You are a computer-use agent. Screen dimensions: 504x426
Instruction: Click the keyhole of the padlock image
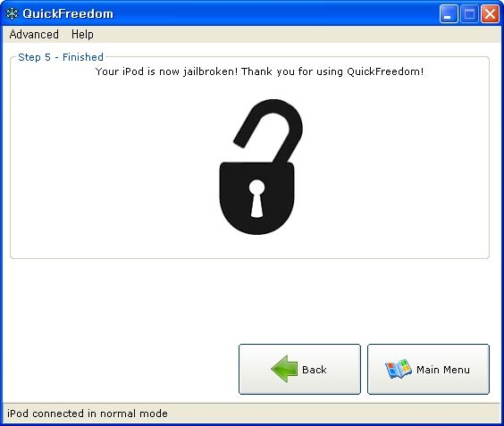[256, 198]
